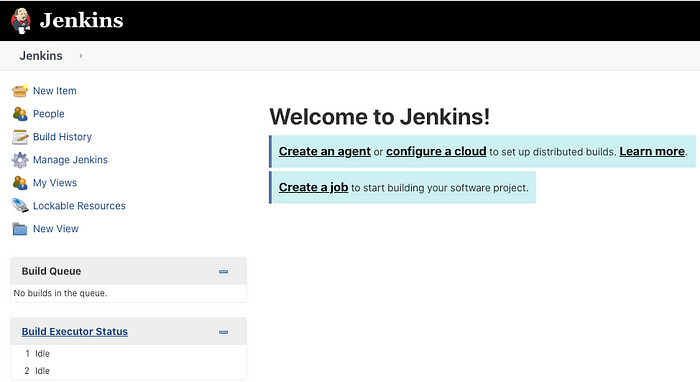The image size is (700, 382).
Task: Click the My Views icon
Action: pos(20,183)
